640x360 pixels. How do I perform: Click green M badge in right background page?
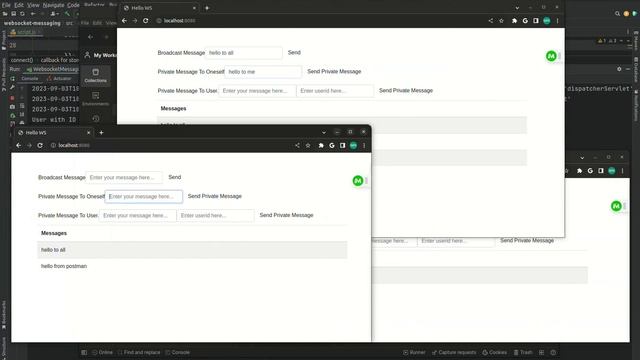pyautogui.click(x=616, y=206)
